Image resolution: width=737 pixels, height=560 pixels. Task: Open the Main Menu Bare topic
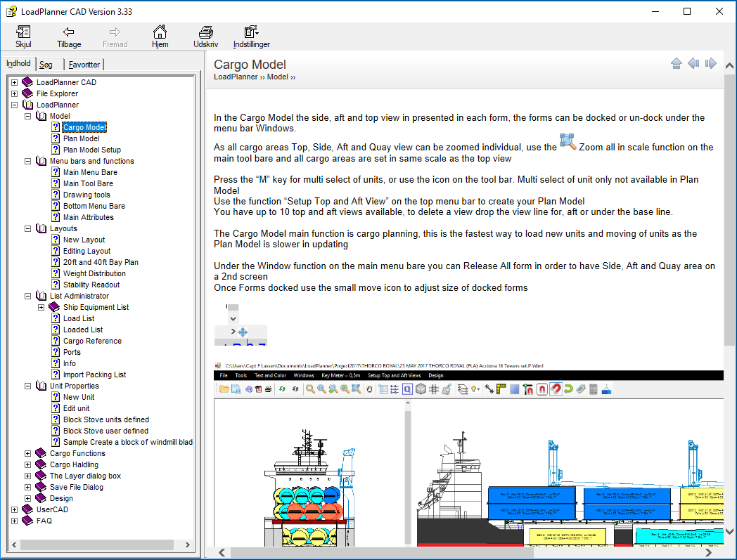point(90,172)
